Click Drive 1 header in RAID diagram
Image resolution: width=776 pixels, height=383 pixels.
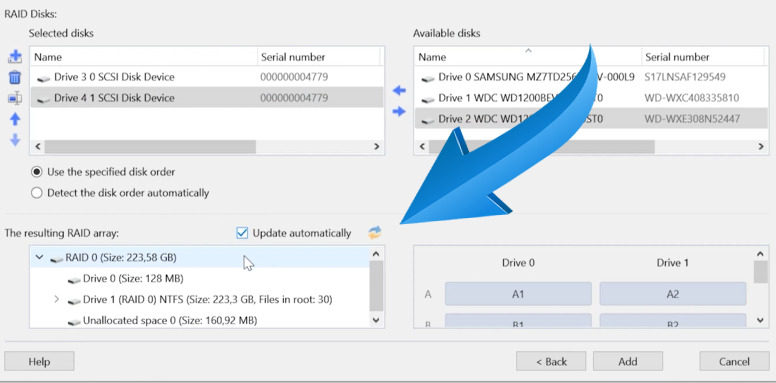pyautogui.click(x=673, y=263)
